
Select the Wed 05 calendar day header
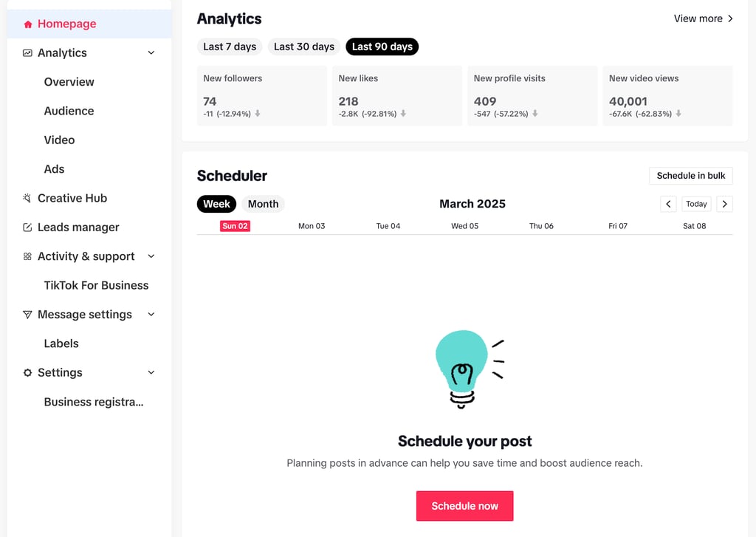464,226
